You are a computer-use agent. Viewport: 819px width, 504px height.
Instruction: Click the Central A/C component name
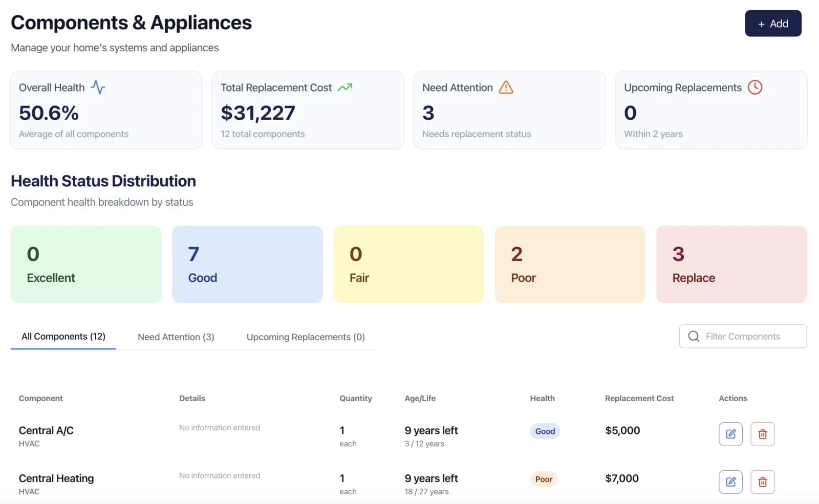click(46, 430)
